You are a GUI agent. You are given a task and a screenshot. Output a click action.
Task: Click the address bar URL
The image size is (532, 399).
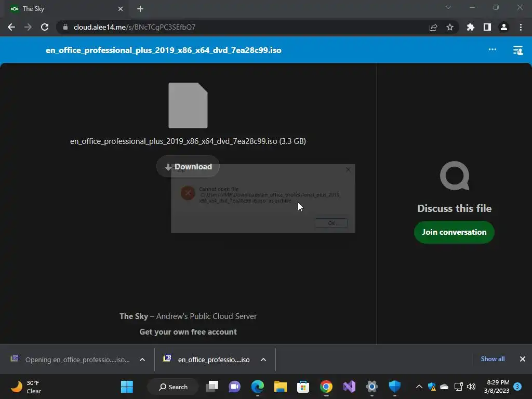pyautogui.click(x=135, y=27)
